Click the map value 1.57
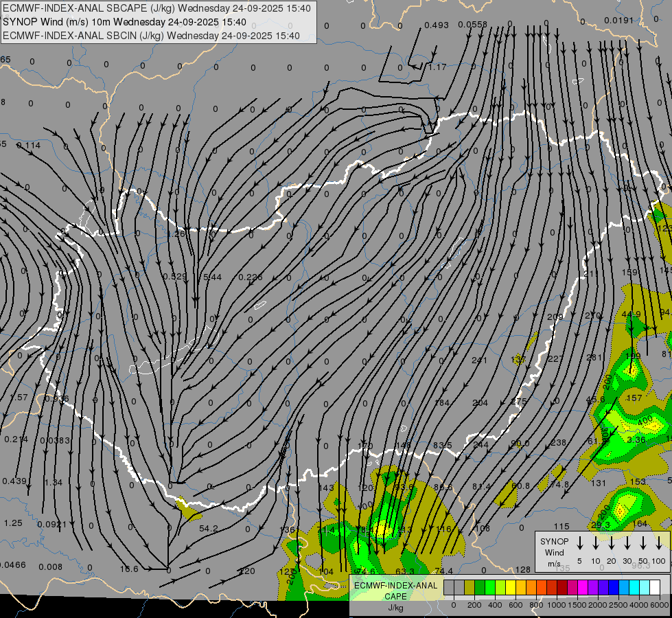This screenshot has width=672, height=618. (x=19, y=398)
